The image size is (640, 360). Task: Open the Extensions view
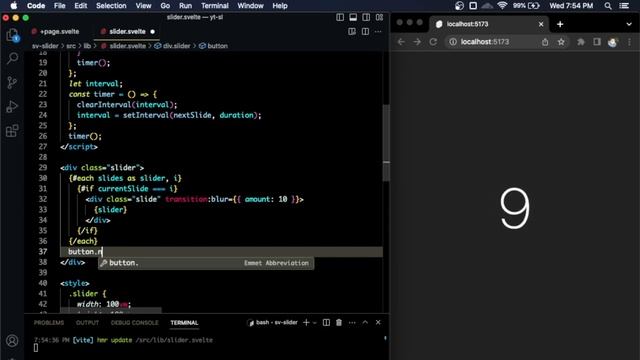point(12,131)
